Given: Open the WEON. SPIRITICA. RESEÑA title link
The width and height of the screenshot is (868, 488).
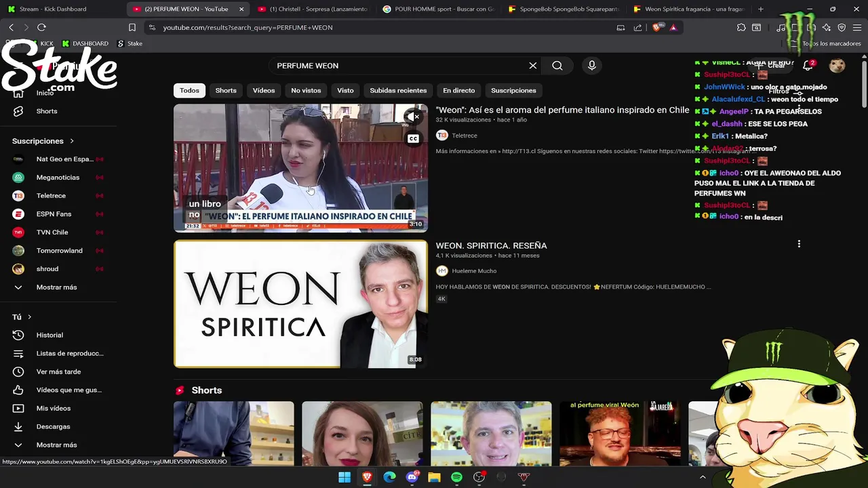Looking at the screenshot, I should tap(491, 245).
